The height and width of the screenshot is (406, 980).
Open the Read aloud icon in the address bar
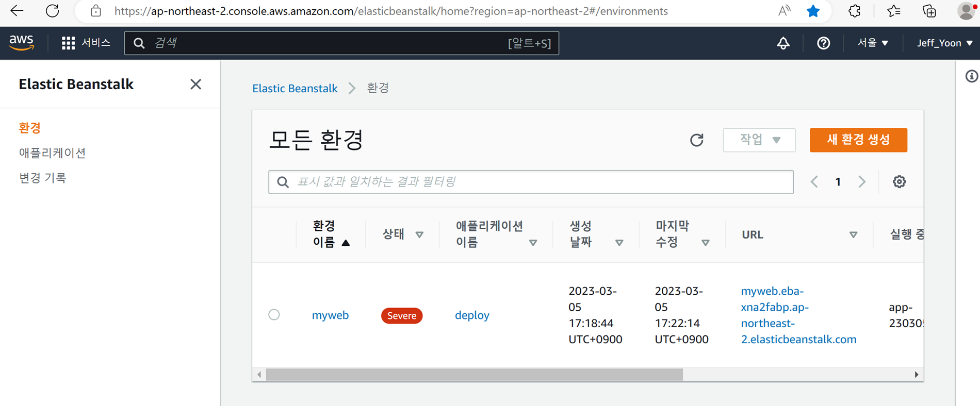(784, 11)
